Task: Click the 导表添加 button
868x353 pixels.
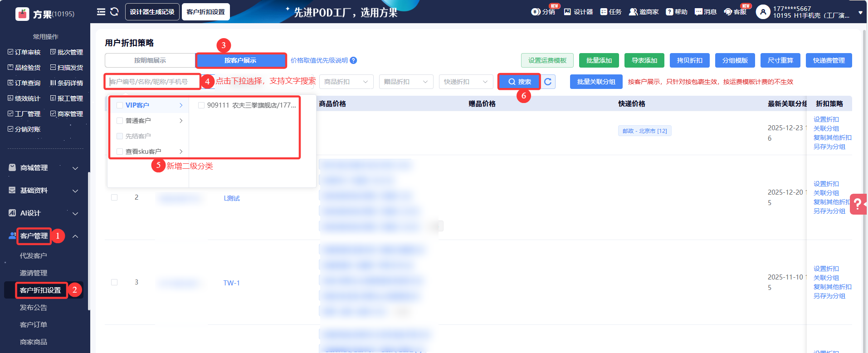Action: click(x=644, y=60)
